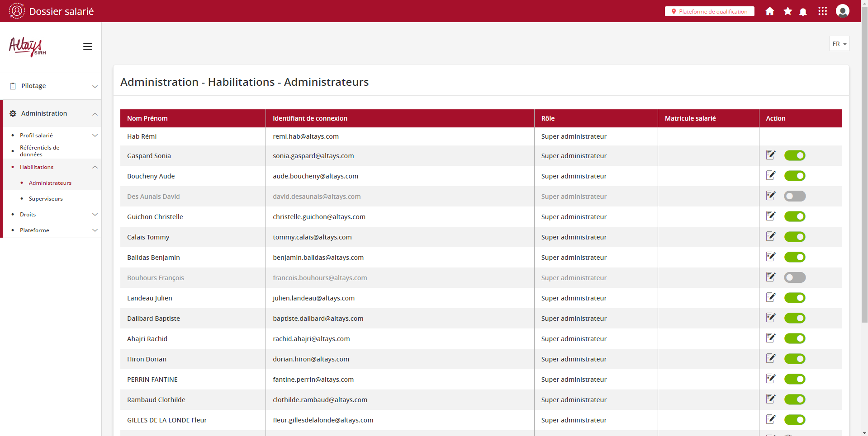This screenshot has width=868, height=436.
Task: Click the Altays SIRH logo
Action: 27,47
